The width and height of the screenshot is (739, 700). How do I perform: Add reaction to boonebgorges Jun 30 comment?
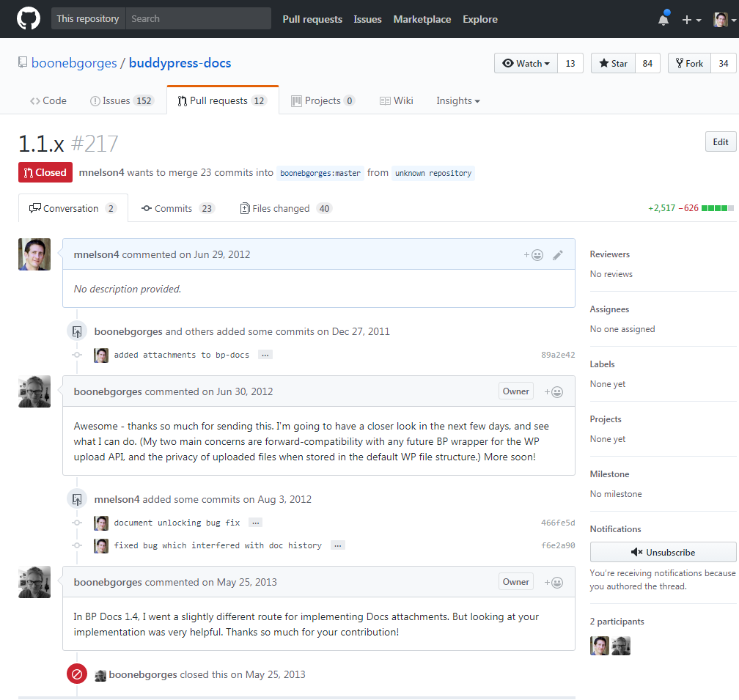[554, 392]
